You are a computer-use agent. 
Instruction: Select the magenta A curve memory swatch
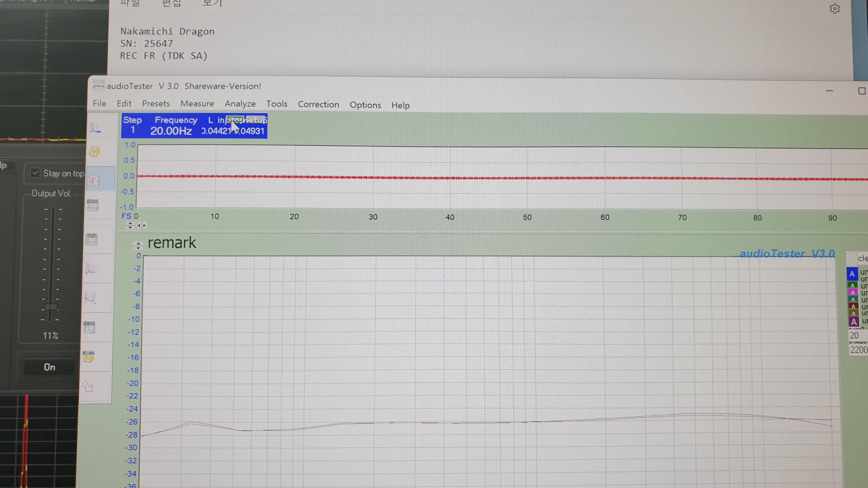coord(852,292)
